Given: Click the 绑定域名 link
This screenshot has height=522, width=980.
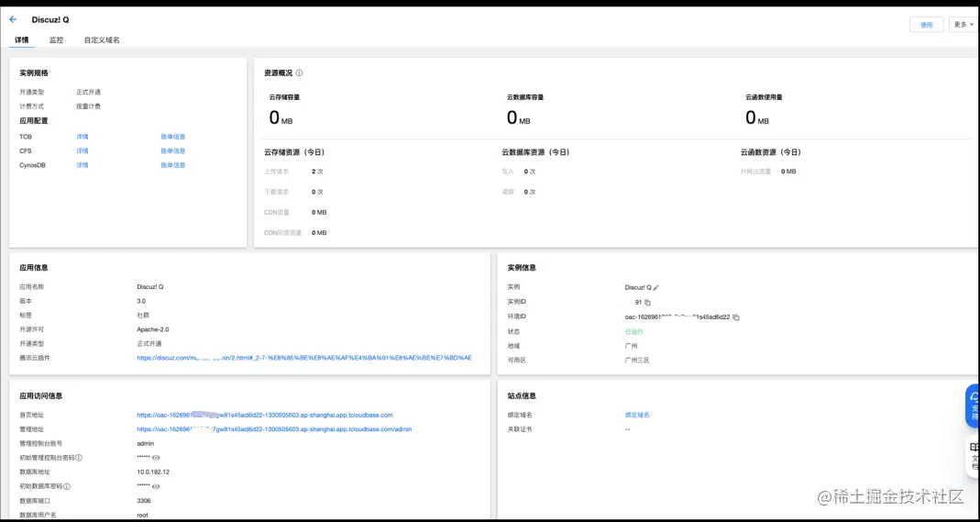Looking at the screenshot, I should pyautogui.click(x=637, y=415).
